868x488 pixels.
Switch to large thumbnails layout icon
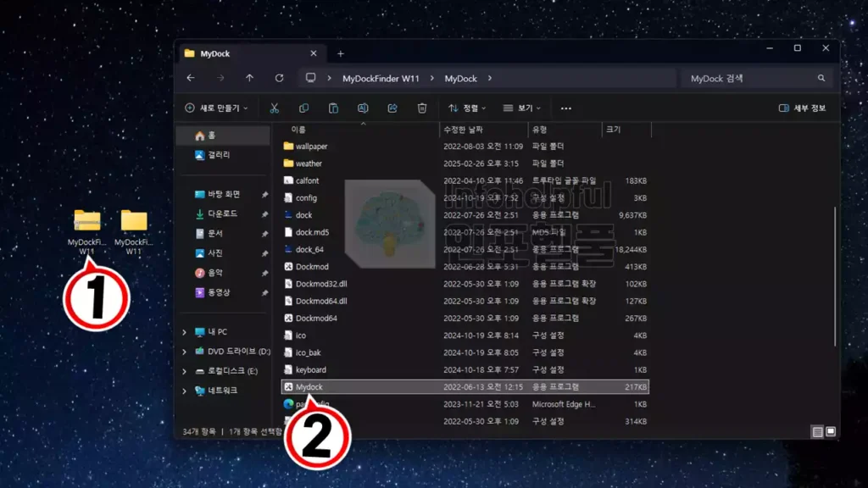(831, 431)
